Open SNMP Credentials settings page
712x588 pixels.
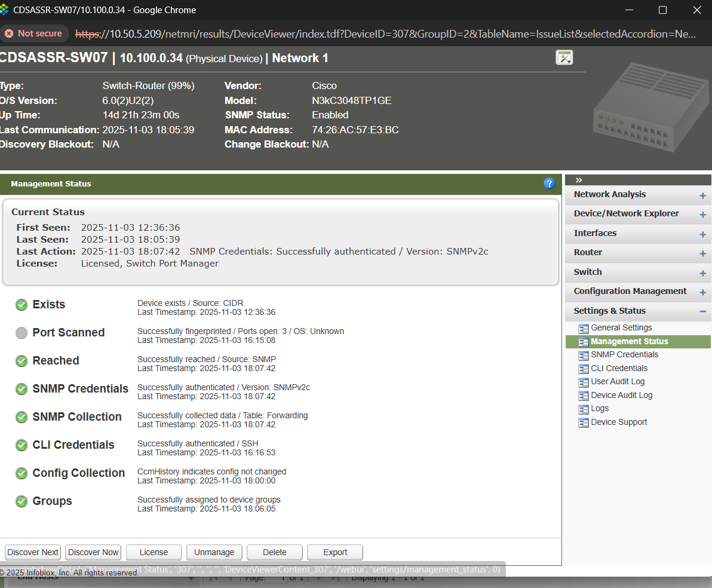pos(624,354)
